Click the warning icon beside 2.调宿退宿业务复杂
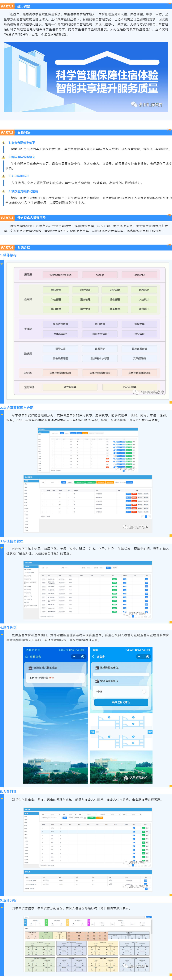 coord(4,157)
